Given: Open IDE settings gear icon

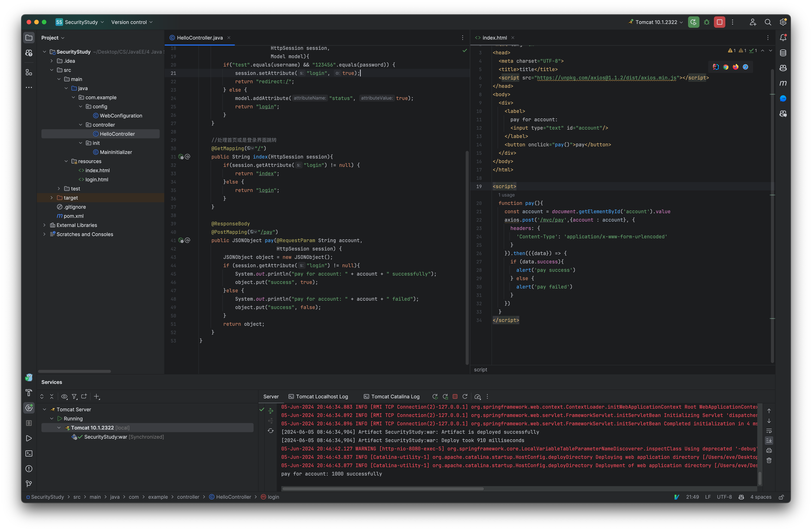Looking at the screenshot, I should tap(783, 22).
